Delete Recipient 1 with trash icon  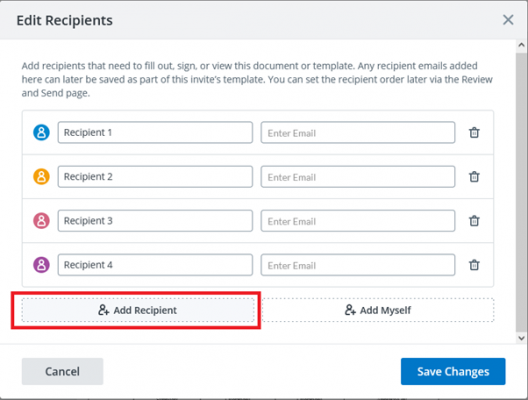tap(474, 132)
